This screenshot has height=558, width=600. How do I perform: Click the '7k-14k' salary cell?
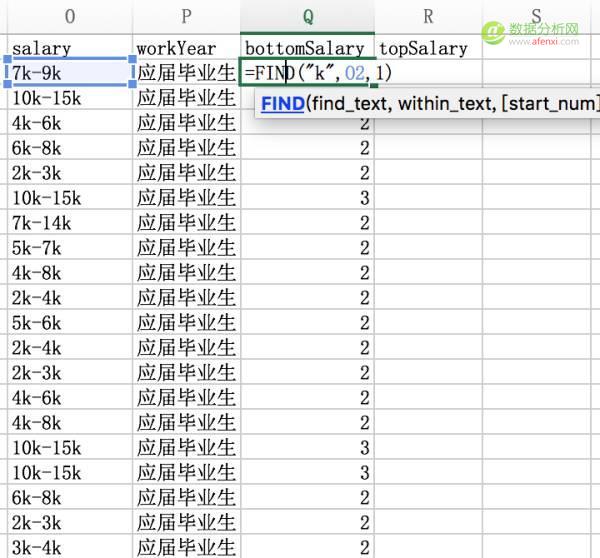coord(70,222)
